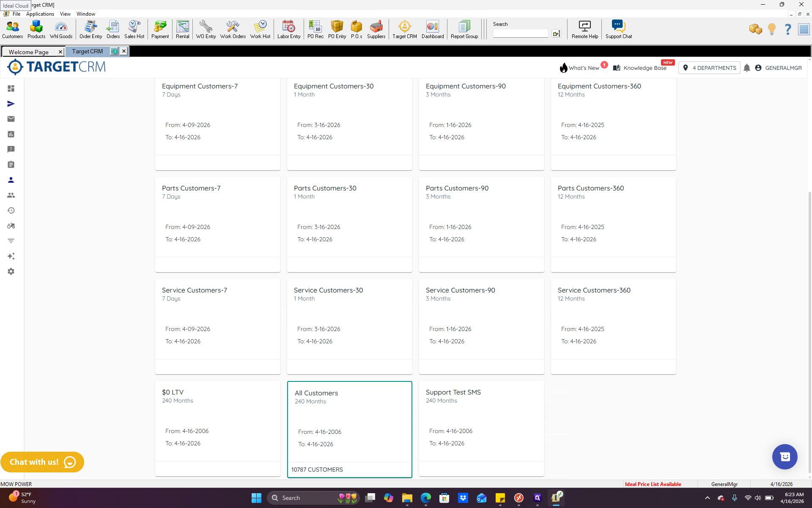Open the GENERALMGR user menu
The image size is (812, 508).
pyautogui.click(x=778, y=68)
